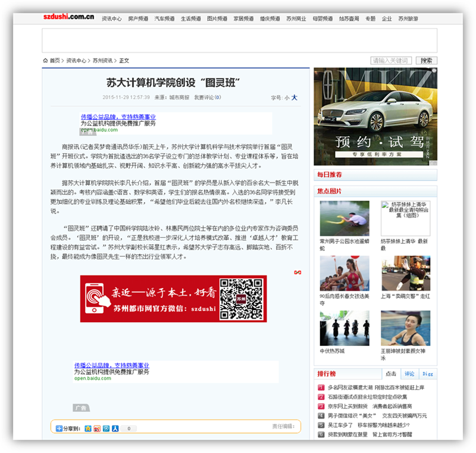The width and height of the screenshot is (476, 453).
Task: Open the 汽车频道 navigation menu item
Action: point(164,19)
